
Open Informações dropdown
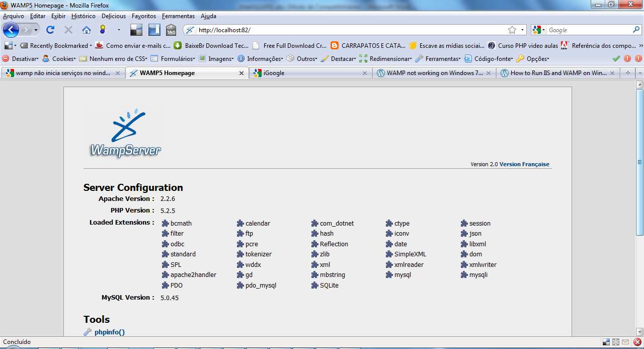point(261,59)
